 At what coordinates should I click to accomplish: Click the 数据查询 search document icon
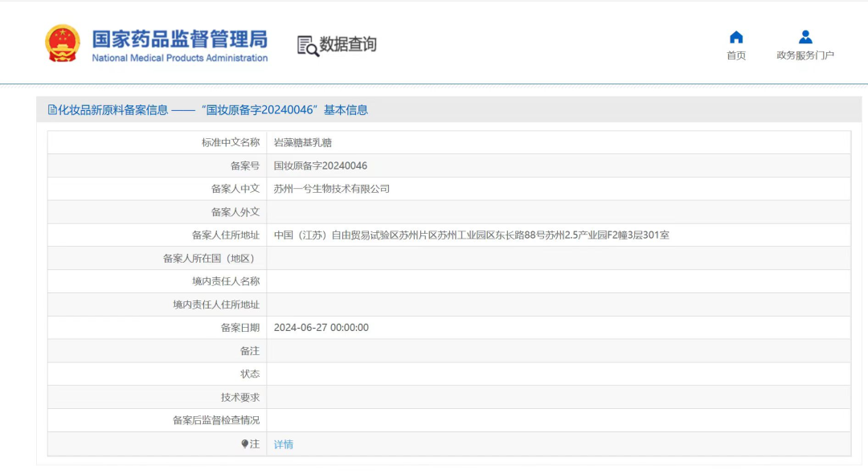pos(308,45)
